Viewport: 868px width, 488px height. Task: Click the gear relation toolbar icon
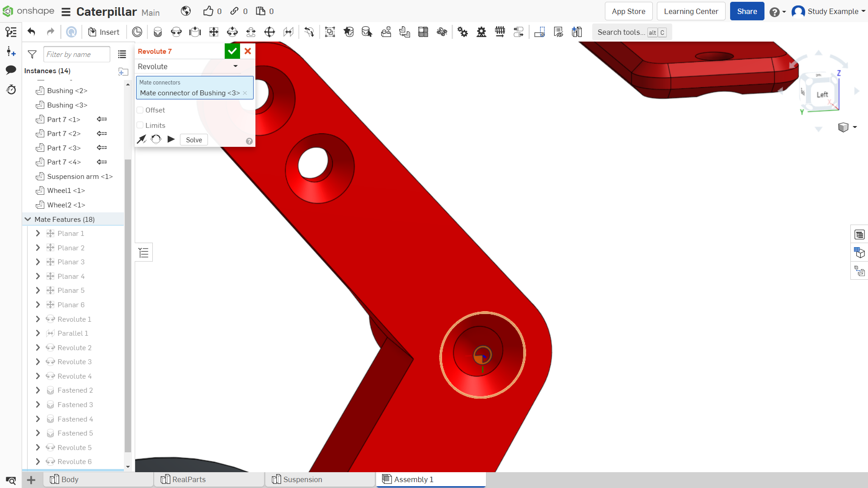pos(462,32)
